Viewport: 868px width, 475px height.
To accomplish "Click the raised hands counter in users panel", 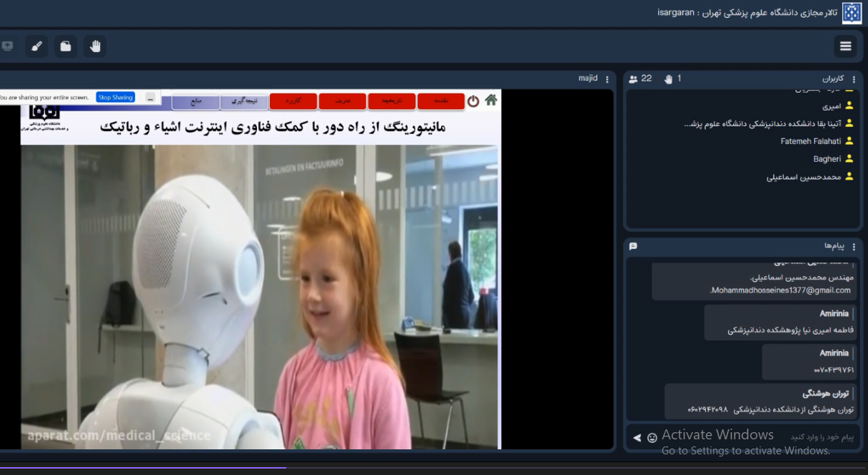I will pyautogui.click(x=673, y=78).
